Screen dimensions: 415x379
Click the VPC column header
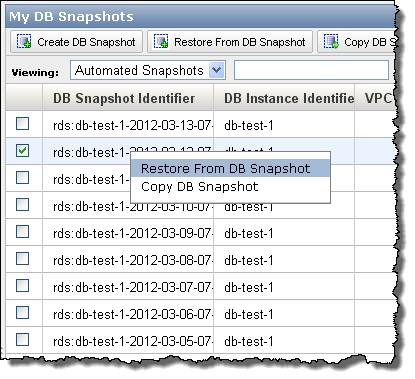tap(375, 98)
